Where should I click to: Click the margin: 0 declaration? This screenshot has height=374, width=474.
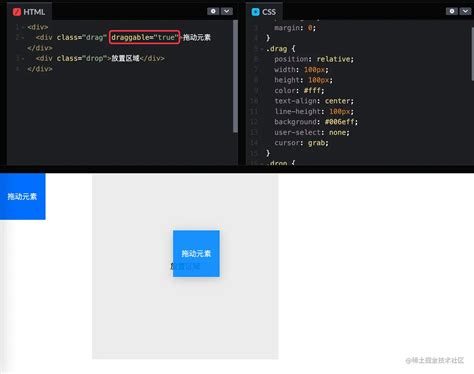click(295, 28)
